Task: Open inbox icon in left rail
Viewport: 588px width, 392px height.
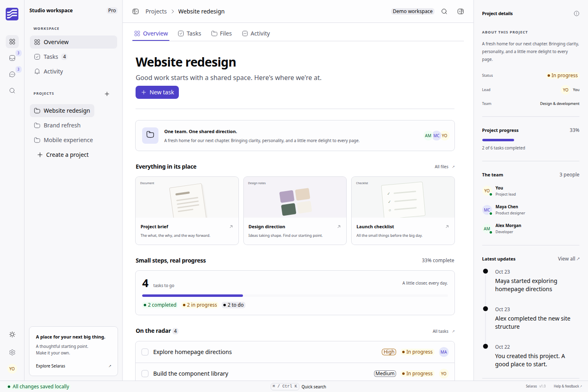Action: (12, 58)
